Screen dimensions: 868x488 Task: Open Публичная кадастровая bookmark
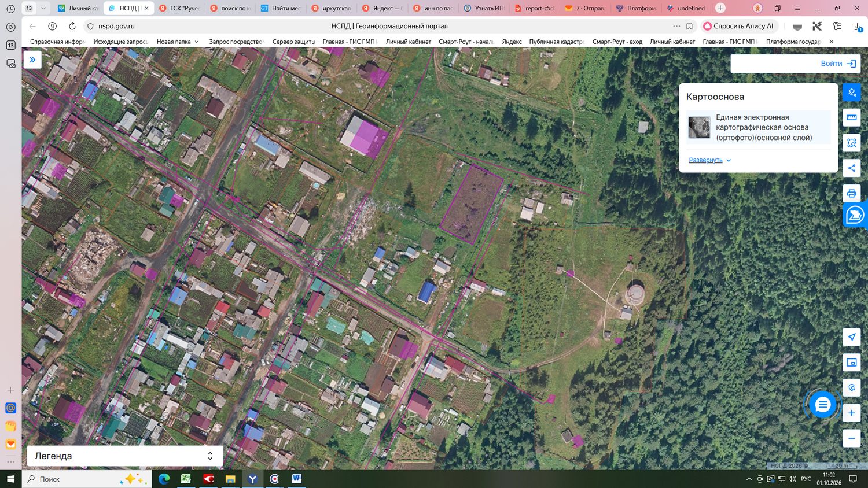tap(557, 42)
